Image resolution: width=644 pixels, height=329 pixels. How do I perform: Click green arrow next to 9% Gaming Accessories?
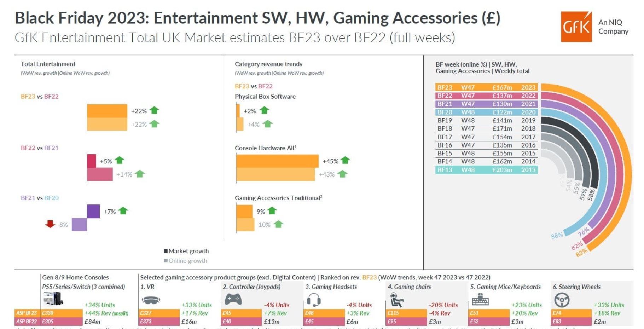[x=272, y=211]
